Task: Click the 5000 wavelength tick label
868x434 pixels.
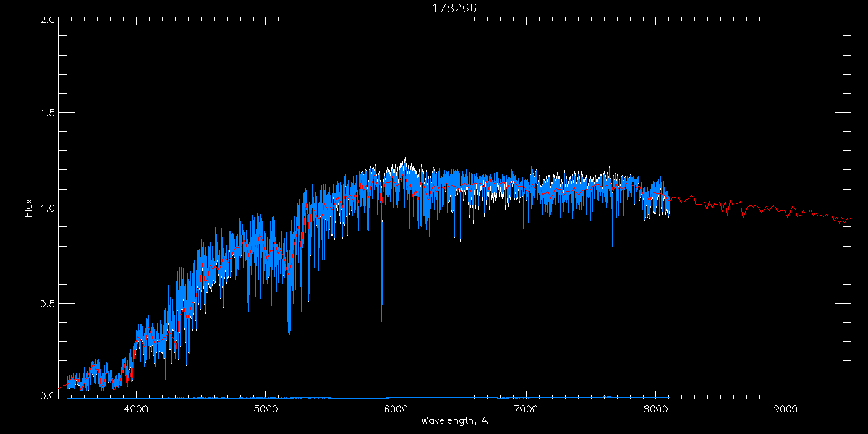Action: pos(266,409)
